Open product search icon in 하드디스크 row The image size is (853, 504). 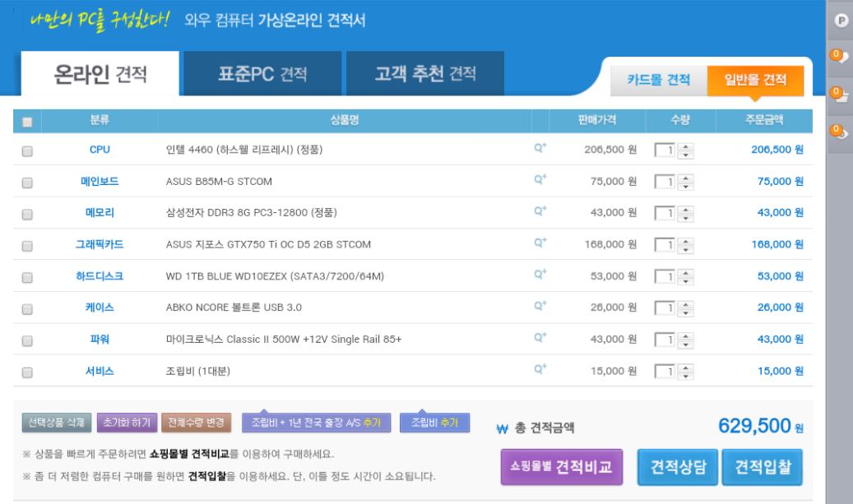(540, 274)
